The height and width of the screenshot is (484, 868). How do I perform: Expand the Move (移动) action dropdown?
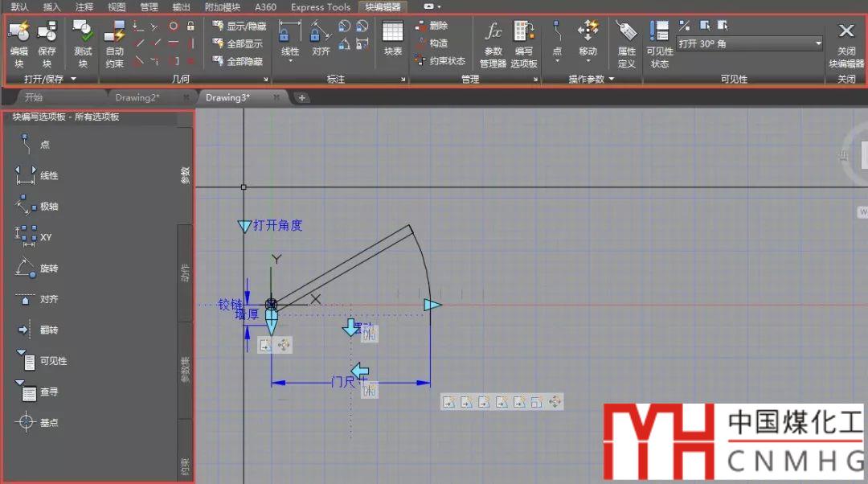point(588,63)
